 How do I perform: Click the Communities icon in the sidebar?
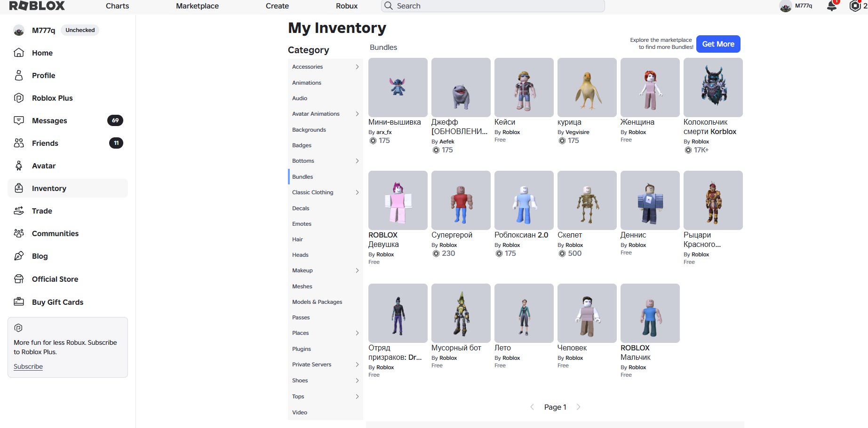pyautogui.click(x=19, y=233)
